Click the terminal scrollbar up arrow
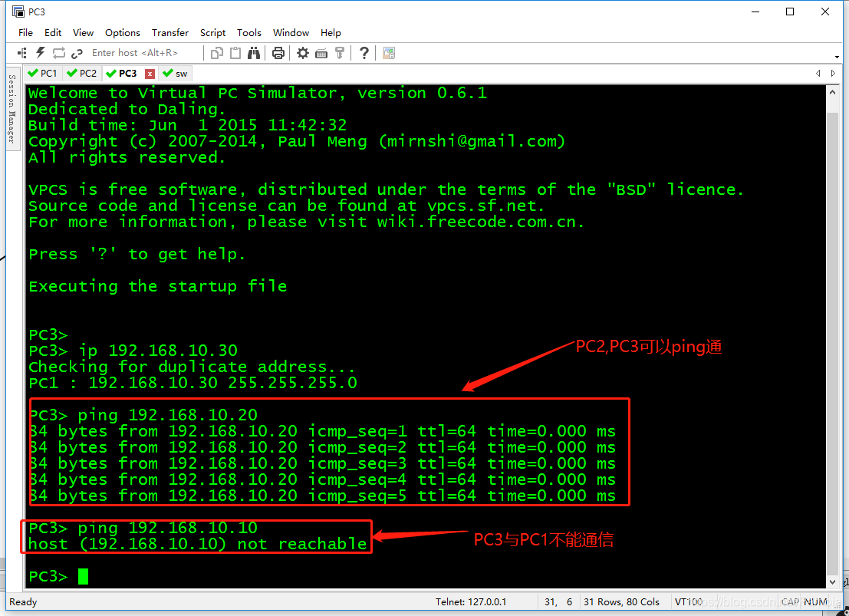The width and height of the screenshot is (849, 616). click(832, 92)
